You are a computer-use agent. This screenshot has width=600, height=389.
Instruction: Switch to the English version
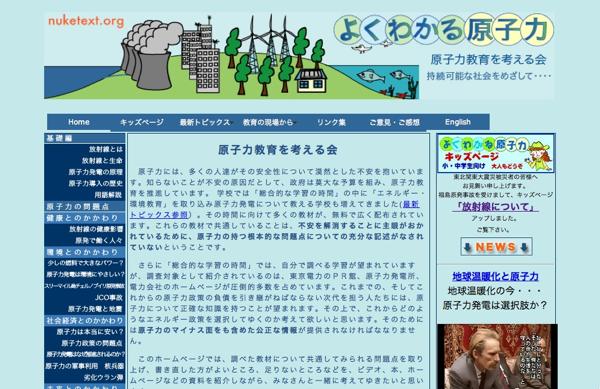pyautogui.click(x=458, y=122)
